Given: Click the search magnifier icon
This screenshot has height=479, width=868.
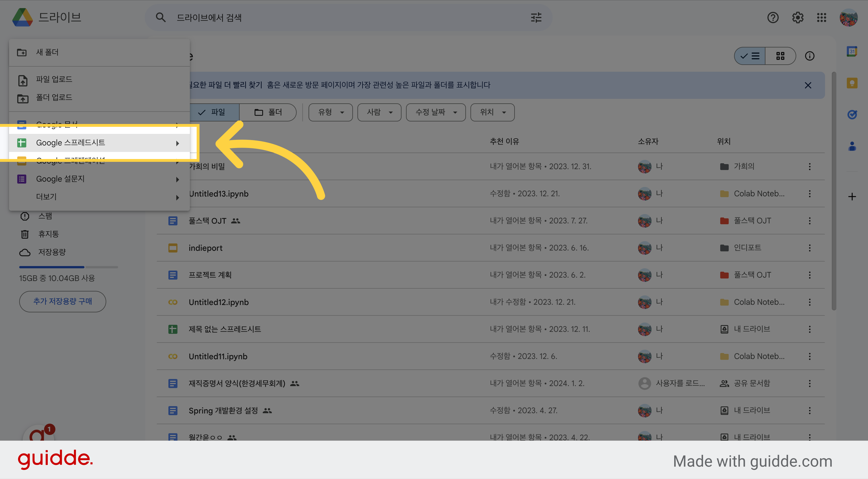Looking at the screenshot, I should pos(161,18).
